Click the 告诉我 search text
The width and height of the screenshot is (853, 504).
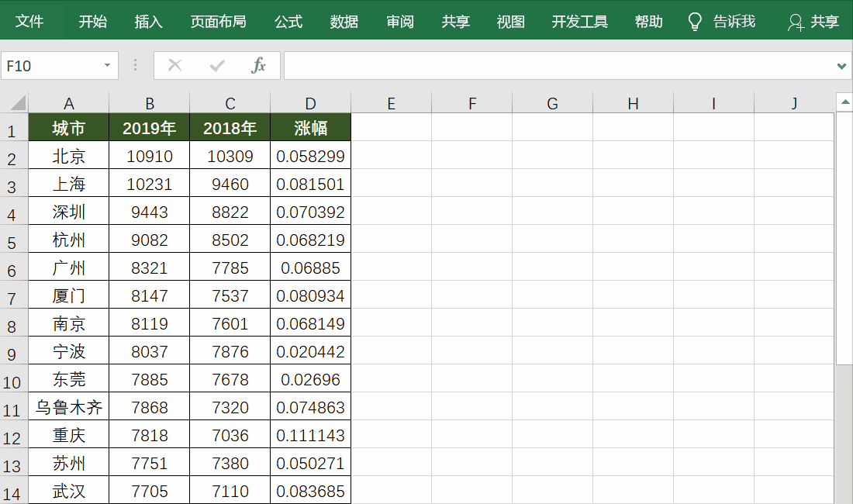click(x=734, y=21)
